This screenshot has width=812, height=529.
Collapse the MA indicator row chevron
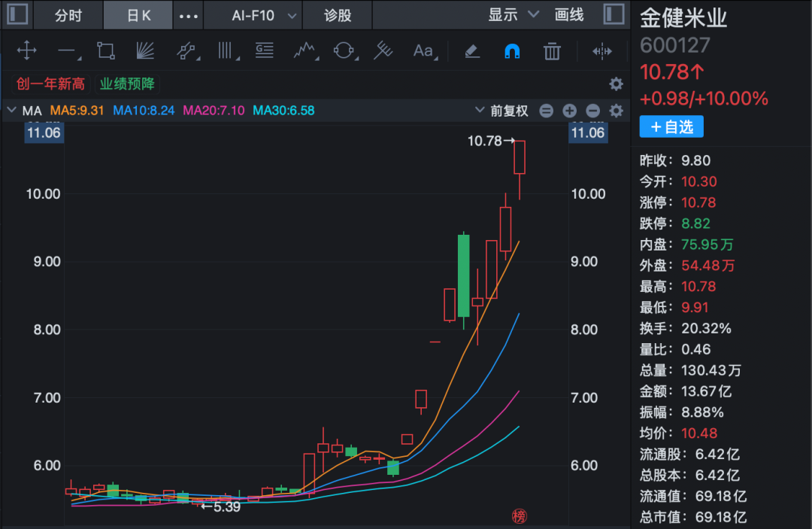click(x=11, y=110)
